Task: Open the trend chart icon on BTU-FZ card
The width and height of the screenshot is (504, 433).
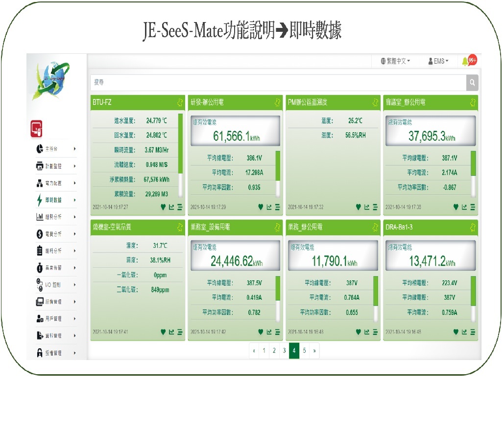Action: pos(171,207)
